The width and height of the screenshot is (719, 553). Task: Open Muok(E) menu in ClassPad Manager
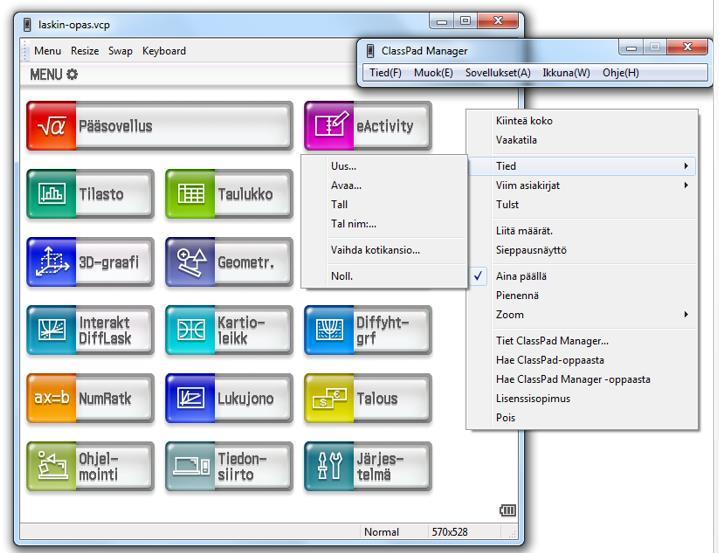click(433, 72)
